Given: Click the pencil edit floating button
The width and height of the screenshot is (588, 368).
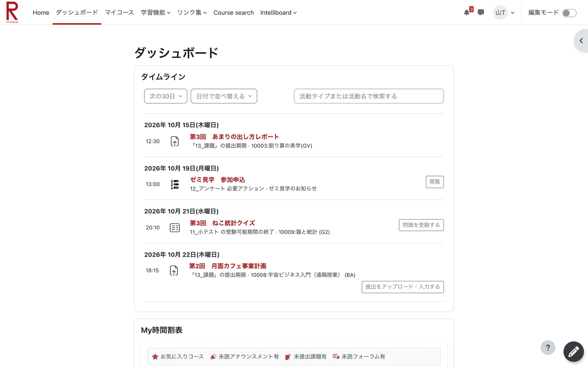Looking at the screenshot, I should (x=573, y=352).
